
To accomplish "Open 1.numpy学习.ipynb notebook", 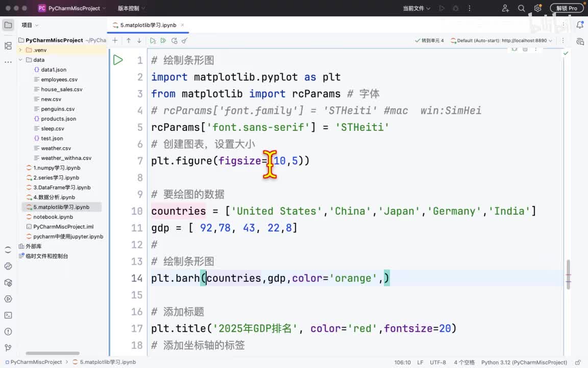I will [57, 168].
